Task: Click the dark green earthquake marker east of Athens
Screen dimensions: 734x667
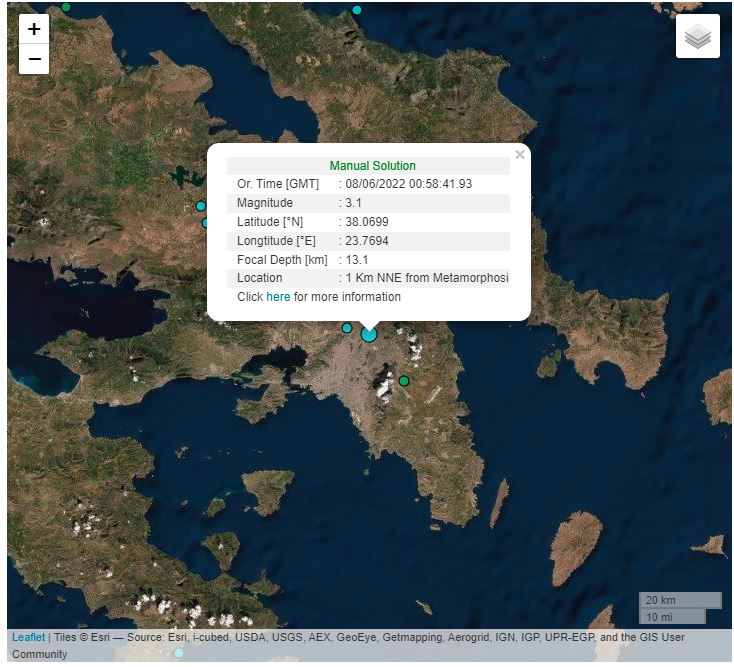Action: click(404, 381)
